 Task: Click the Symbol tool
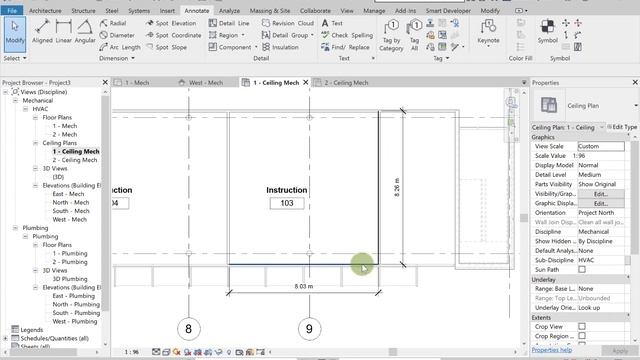point(547,31)
